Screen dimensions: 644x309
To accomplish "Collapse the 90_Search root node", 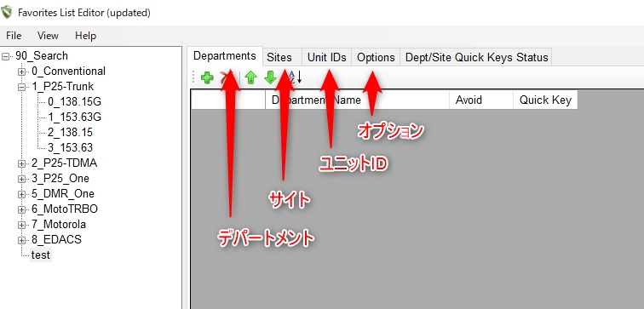I will tap(5, 56).
